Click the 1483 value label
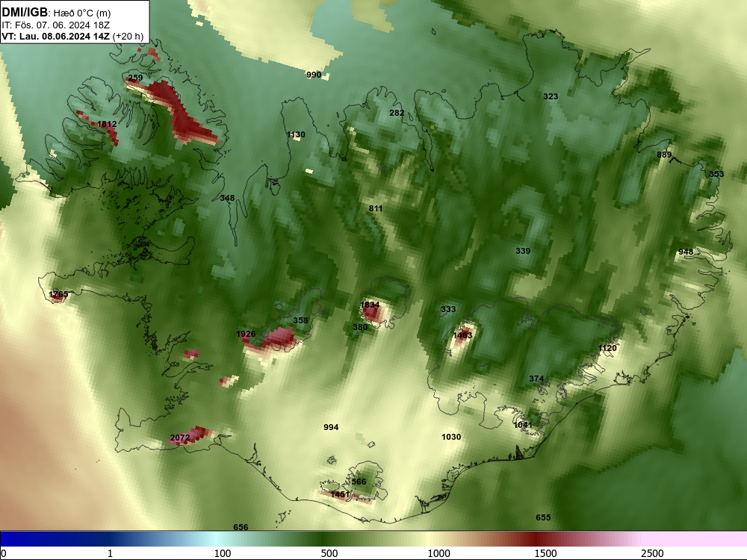This screenshot has width=747, height=560. pos(462,336)
